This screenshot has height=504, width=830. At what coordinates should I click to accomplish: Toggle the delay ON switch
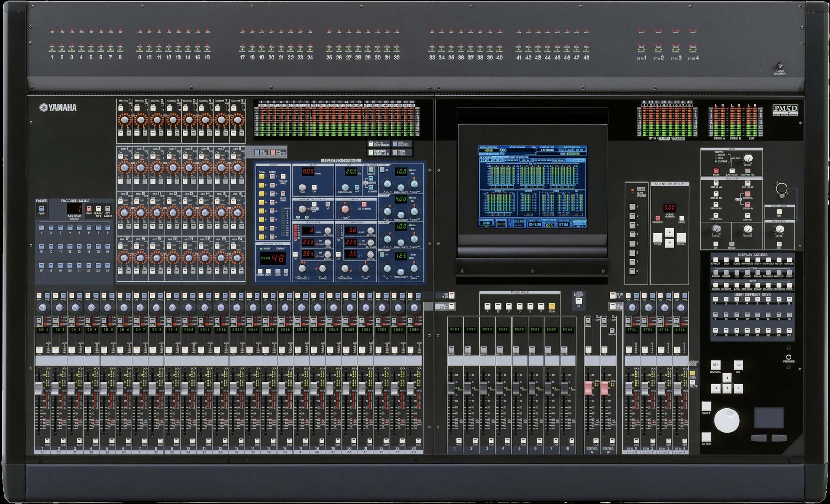[x=314, y=187]
